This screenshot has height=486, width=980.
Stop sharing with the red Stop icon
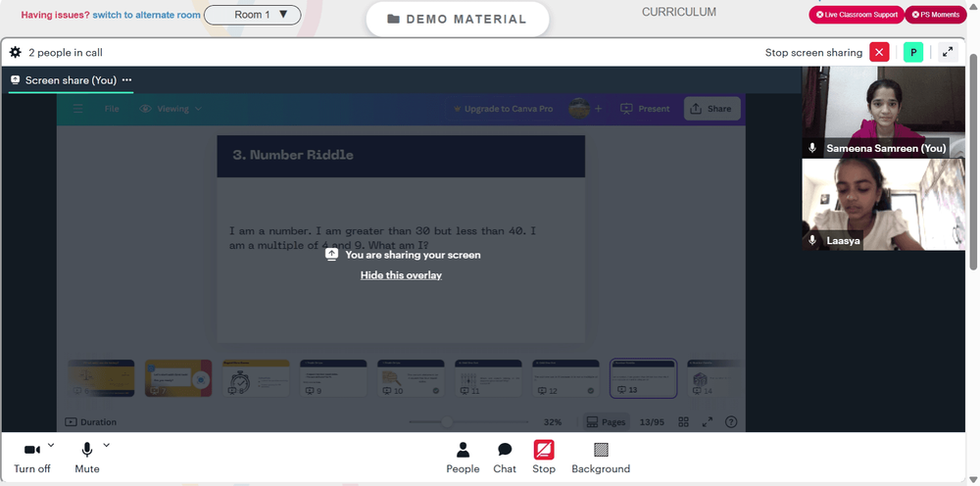[543, 458]
